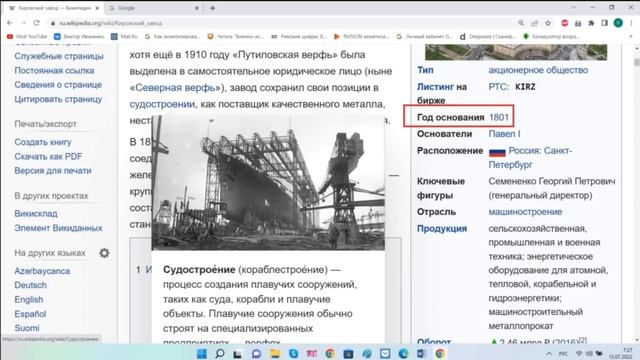Open File Explorer folder on taskbar
The image size is (640, 360).
point(275,353)
